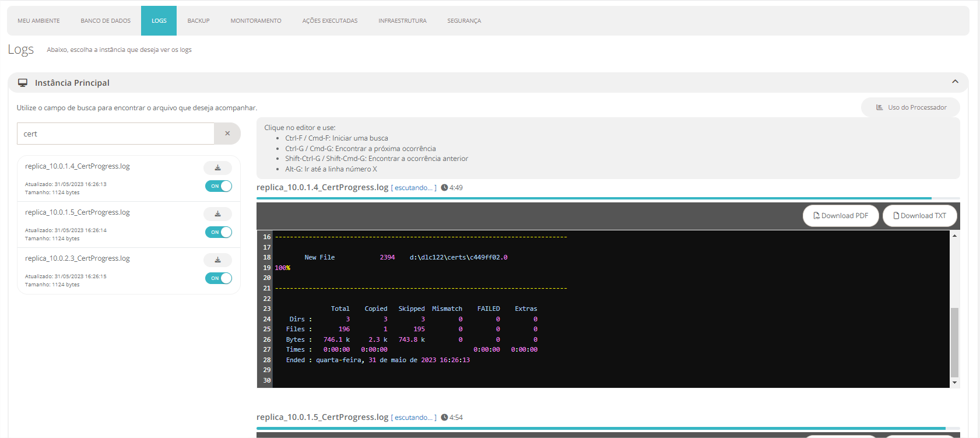980x438 pixels.
Task: Open the Ações Executadas tab
Action: (330, 21)
